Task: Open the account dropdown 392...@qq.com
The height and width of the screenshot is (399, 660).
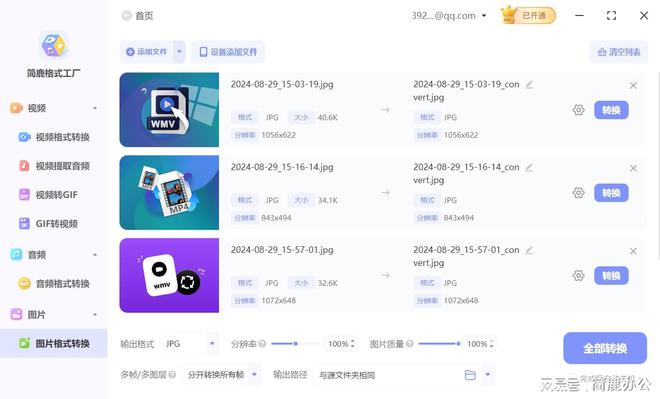Action: click(x=449, y=16)
